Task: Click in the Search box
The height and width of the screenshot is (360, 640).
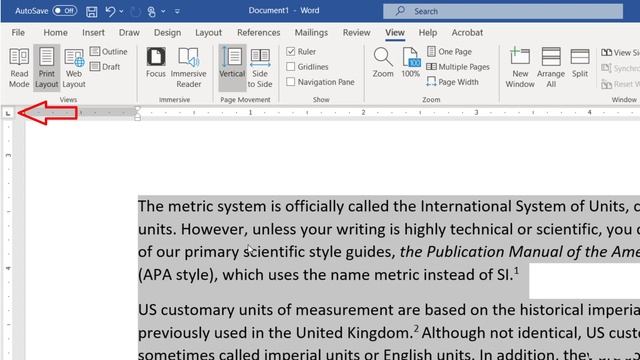Action: pos(503,11)
